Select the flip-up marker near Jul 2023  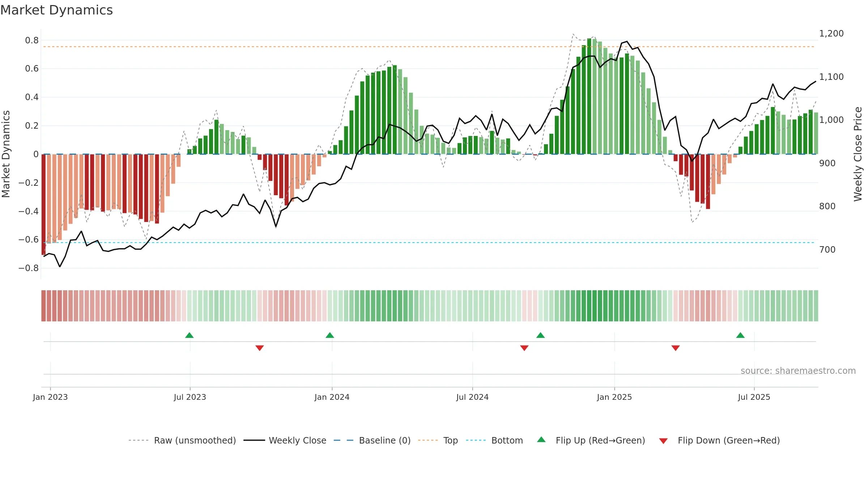(190, 335)
